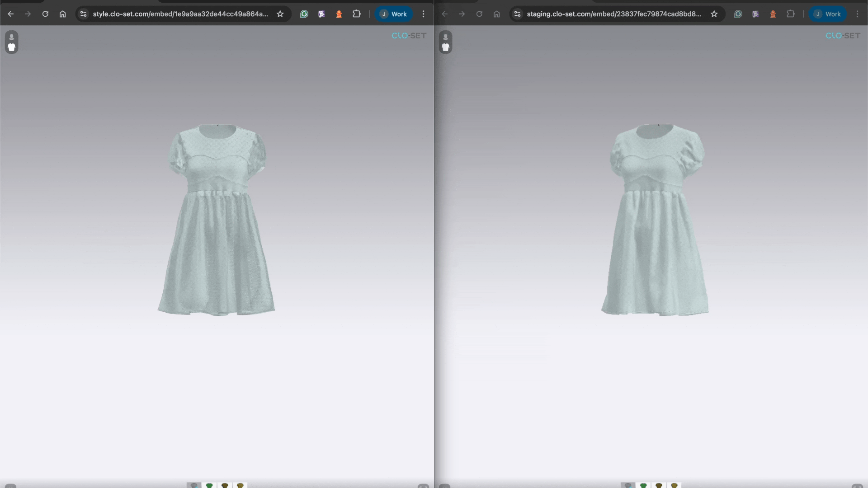The width and height of the screenshot is (868, 488).
Task: Select green colorway thumbnail in right viewer
Action: tap(643, 485)
